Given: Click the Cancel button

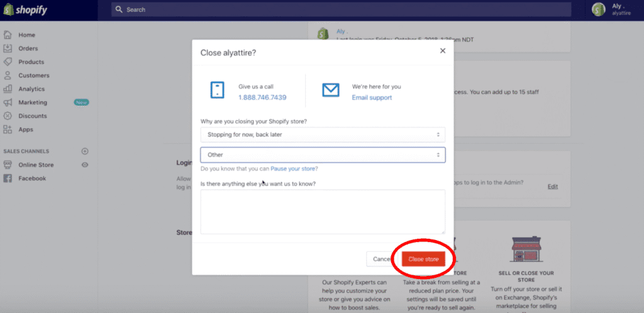Looking at the screenshot, I should coord(382,259).
